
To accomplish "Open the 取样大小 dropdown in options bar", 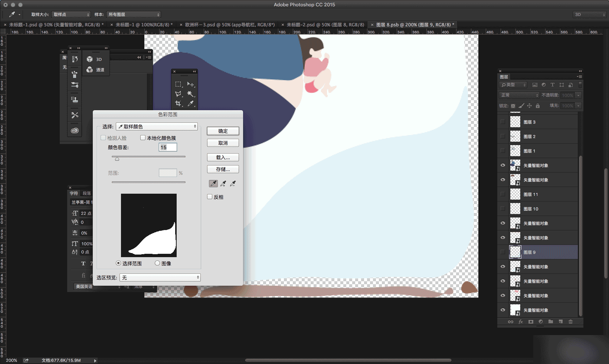I will coord(71,14).
